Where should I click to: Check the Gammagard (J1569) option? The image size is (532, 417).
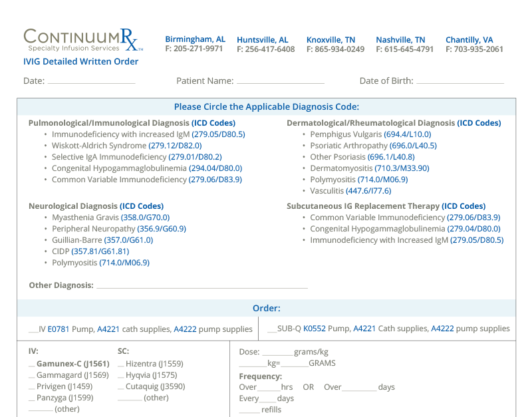(31, 376)
